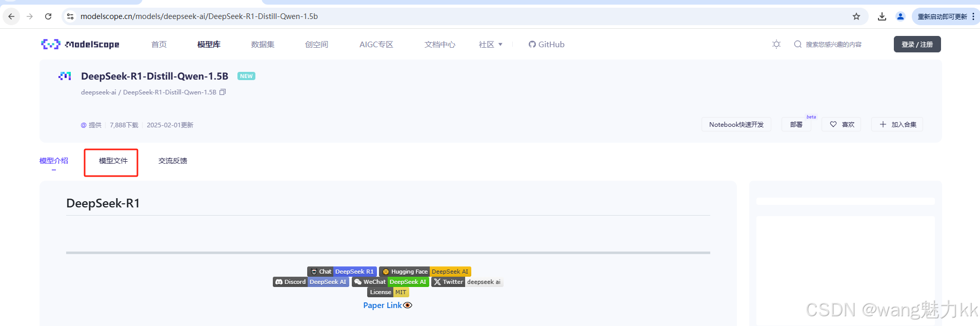Open the 创空间 nav item

click(x=316, y=45)
